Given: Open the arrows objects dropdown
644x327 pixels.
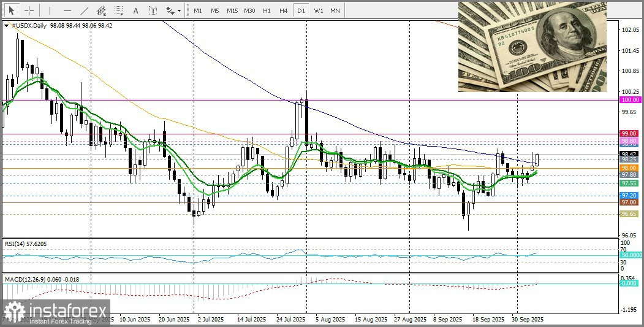Looking at the screenshot, I should (173, 10).
